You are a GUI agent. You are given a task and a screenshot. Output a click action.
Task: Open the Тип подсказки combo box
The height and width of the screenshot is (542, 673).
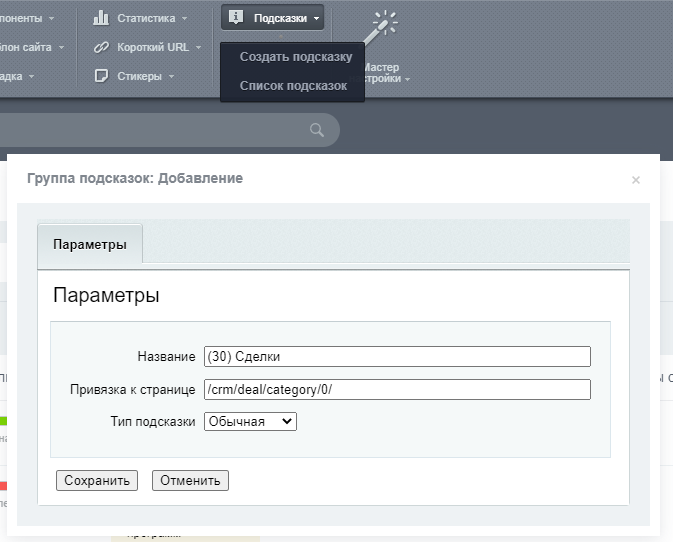pyautogui.click(x=250, y=421)
